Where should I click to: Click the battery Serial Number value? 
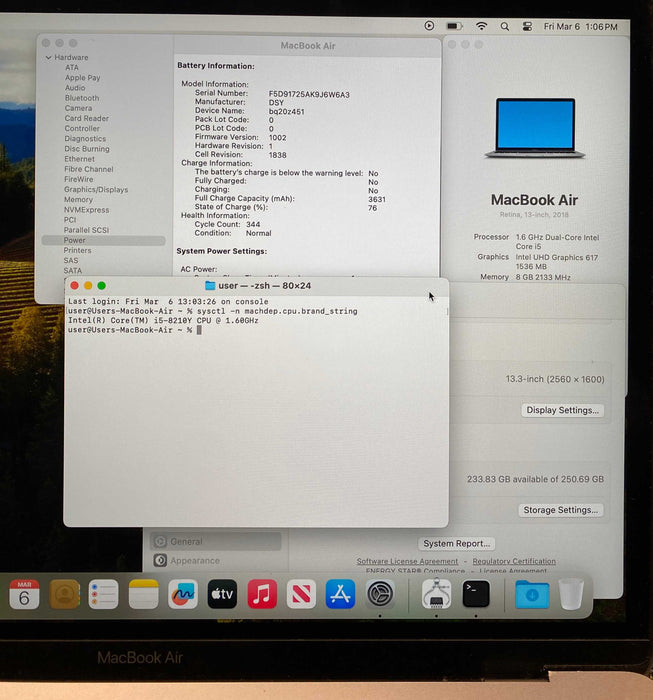click(x=309, y=95)
